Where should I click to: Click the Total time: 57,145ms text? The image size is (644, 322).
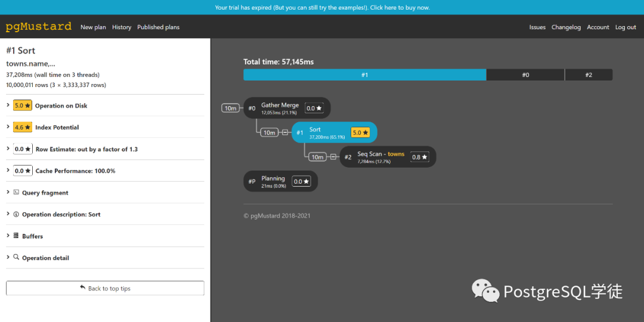pos(278,62)
